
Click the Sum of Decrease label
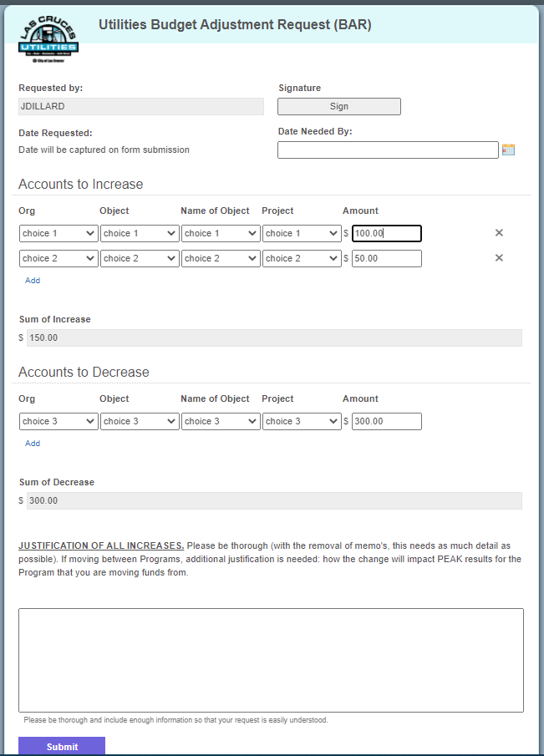(x=57, y=482)
